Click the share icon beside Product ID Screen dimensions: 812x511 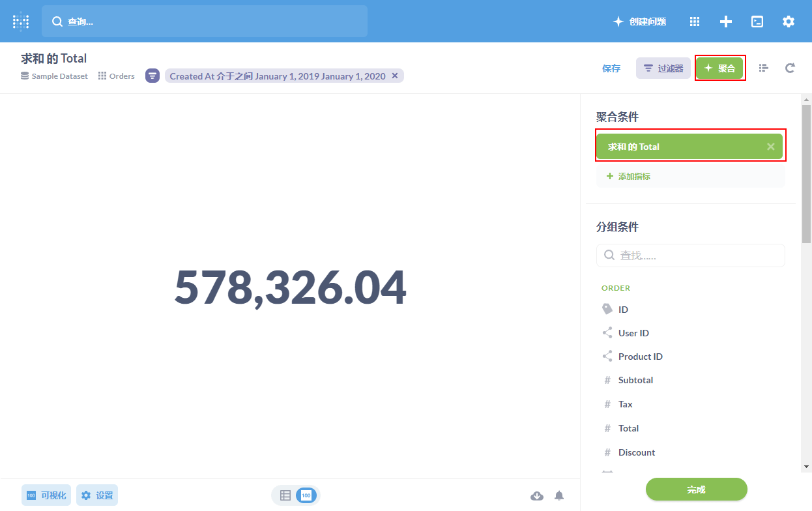pos(607,356)
